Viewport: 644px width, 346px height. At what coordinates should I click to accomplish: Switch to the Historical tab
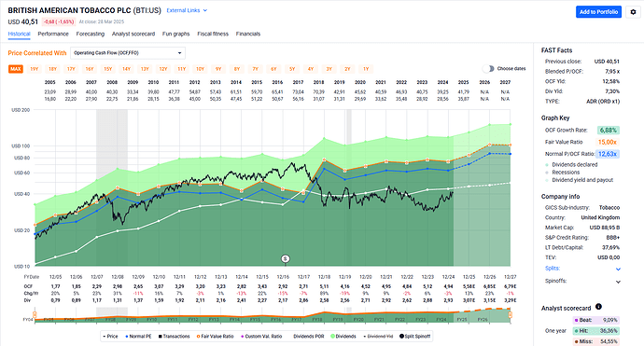[x=19, y=35]
